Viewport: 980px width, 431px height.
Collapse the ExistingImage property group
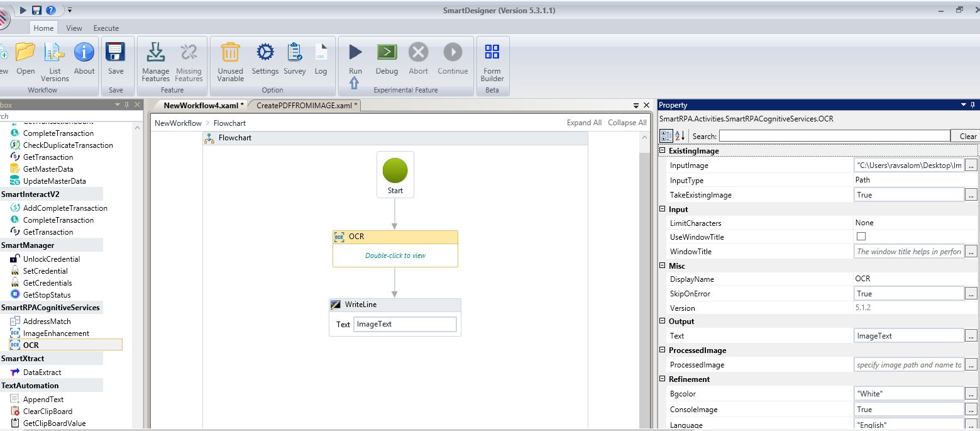pyautogui.click(x=662, y=151)
